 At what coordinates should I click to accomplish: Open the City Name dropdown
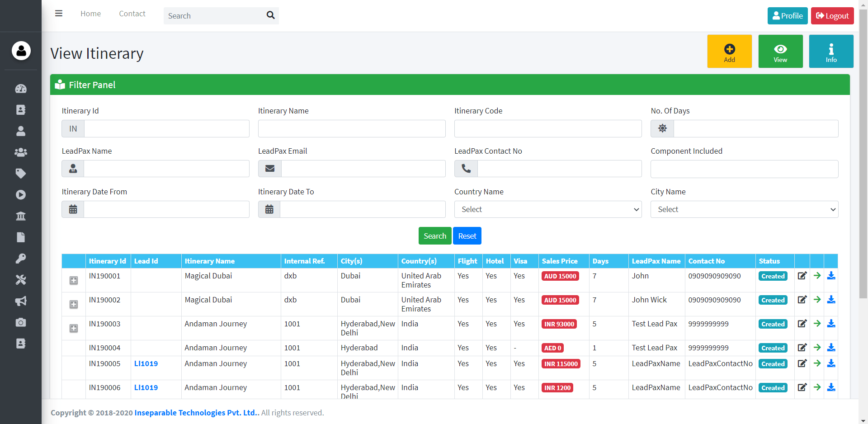click(744, 209)
